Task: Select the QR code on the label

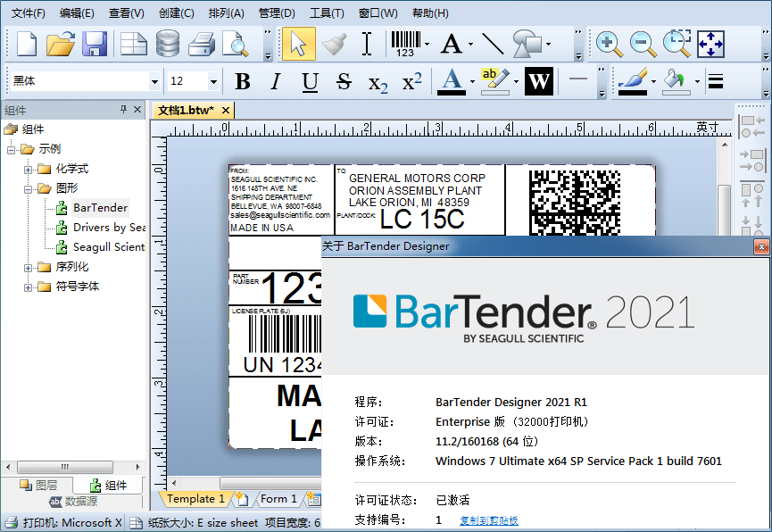Action: click(x=574, y=202)
